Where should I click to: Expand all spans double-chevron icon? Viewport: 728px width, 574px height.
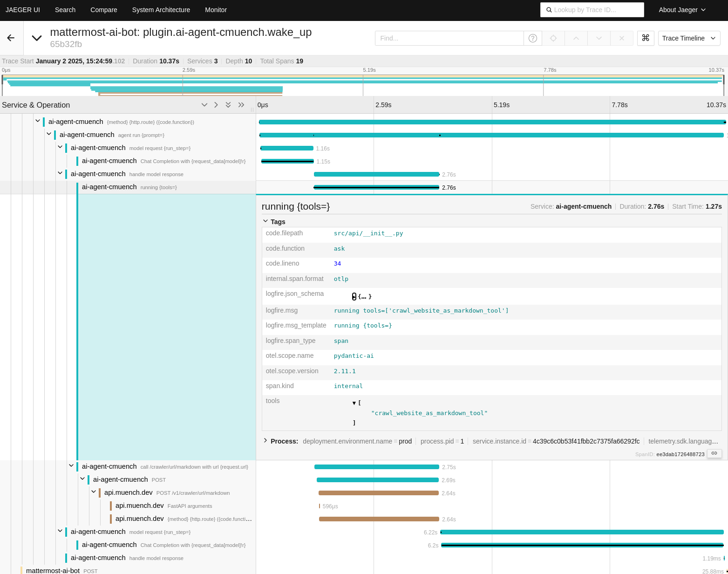pyautogui.click(x=241, y=105)
